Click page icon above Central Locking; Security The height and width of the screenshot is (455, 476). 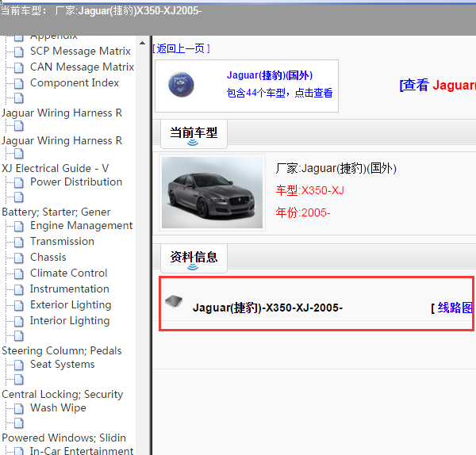pyautogui.click(x=19, y=380)
